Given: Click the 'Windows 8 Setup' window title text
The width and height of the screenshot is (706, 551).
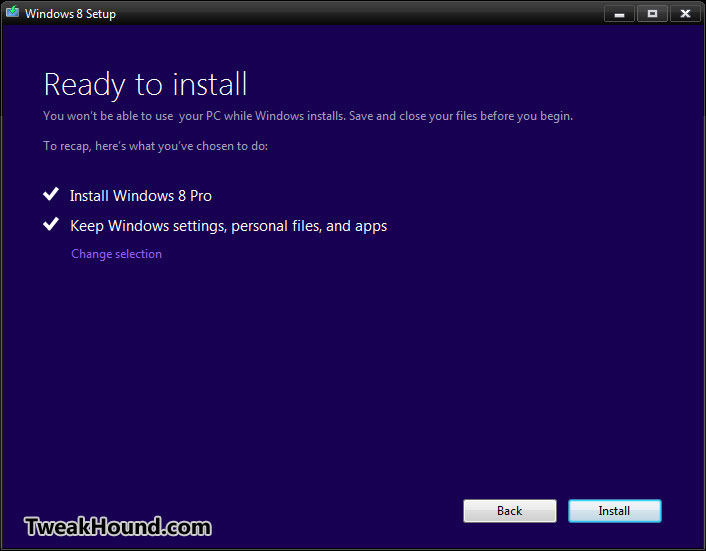Looking at the screenshot, I should point(70,14).
